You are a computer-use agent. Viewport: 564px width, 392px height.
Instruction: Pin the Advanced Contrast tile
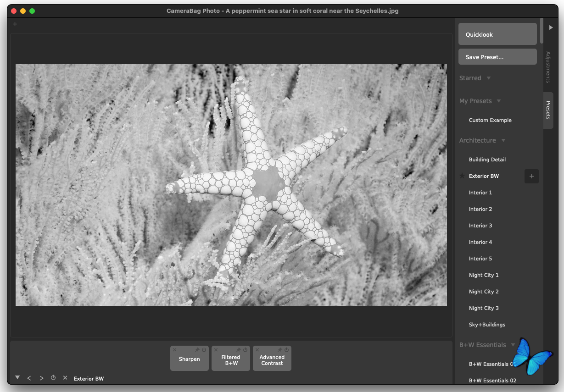tap(279, 350)
